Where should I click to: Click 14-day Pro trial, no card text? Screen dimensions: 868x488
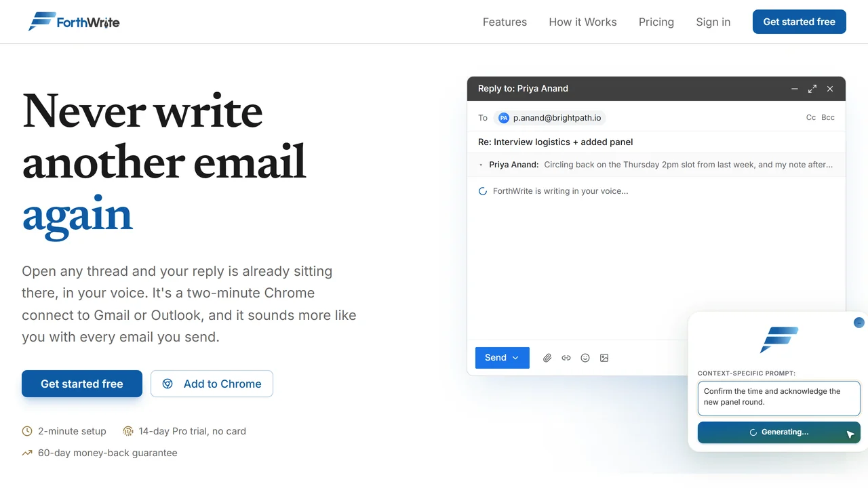(193, 431)
